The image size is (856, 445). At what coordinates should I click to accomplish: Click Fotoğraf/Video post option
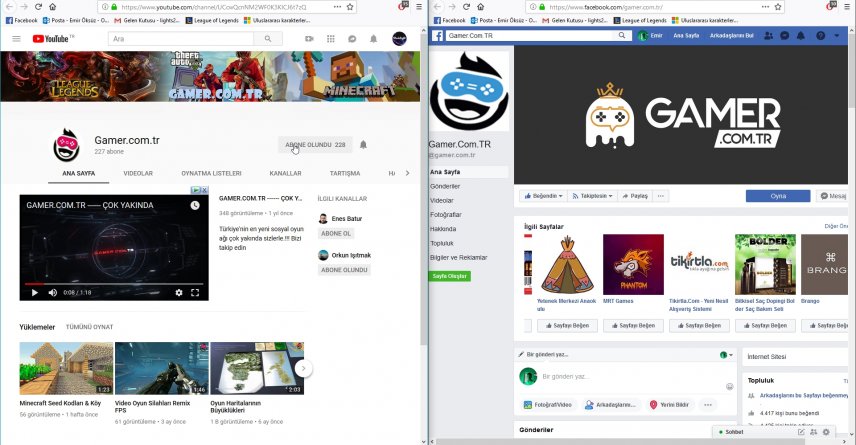(x=547, y=405)
